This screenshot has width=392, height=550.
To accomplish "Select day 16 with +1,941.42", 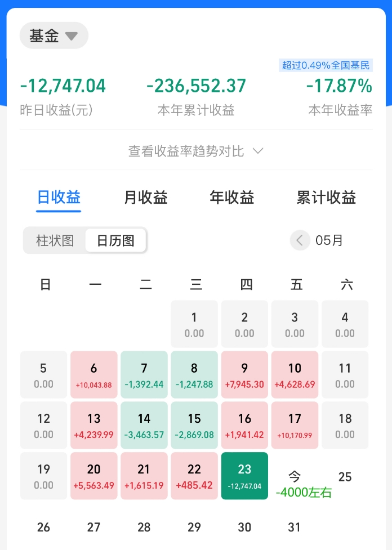I will pyautogui.click(x=244, y=425).
